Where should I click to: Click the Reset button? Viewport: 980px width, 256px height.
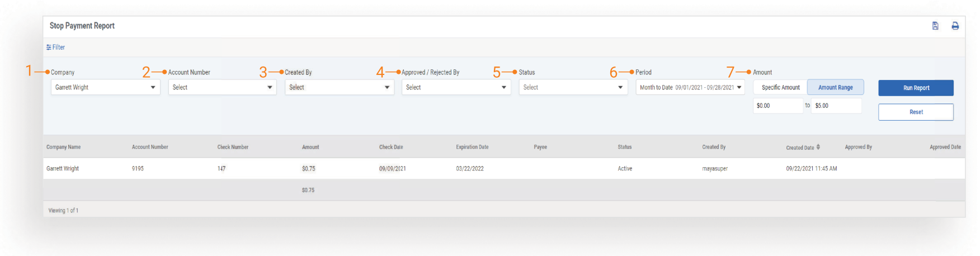(916, 112)
